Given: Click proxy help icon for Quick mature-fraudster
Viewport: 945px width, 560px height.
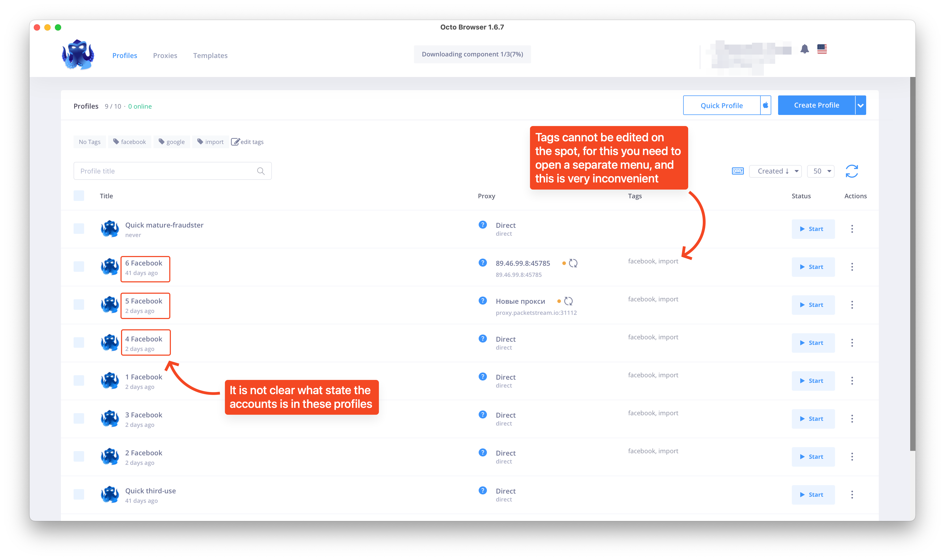Looking at the screenshot, I should click(x=482, y=225).
